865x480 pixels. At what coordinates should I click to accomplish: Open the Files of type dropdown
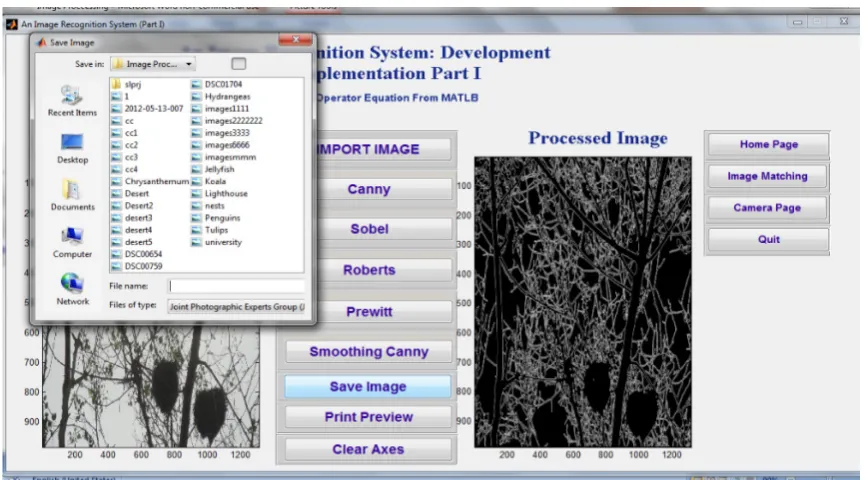[236, 307]
